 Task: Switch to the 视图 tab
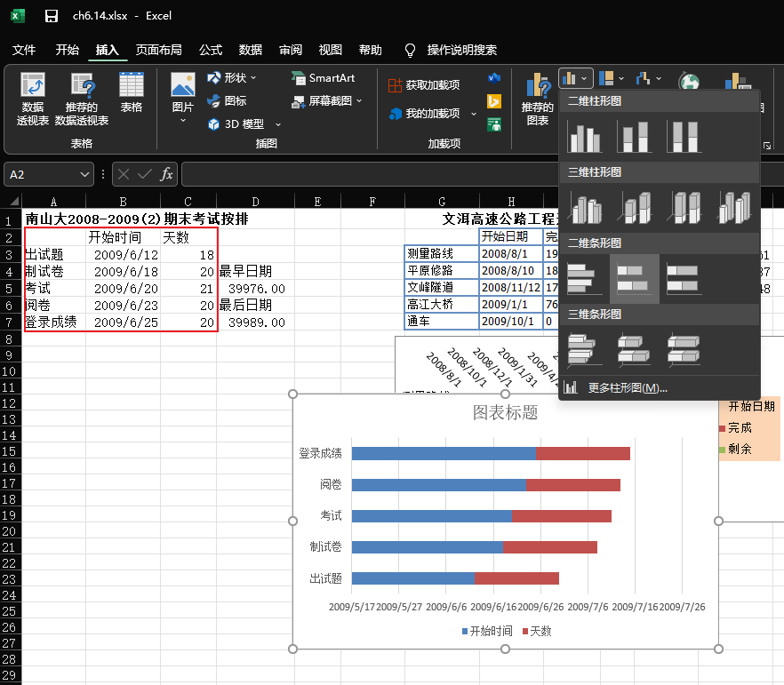pos(331,50)
